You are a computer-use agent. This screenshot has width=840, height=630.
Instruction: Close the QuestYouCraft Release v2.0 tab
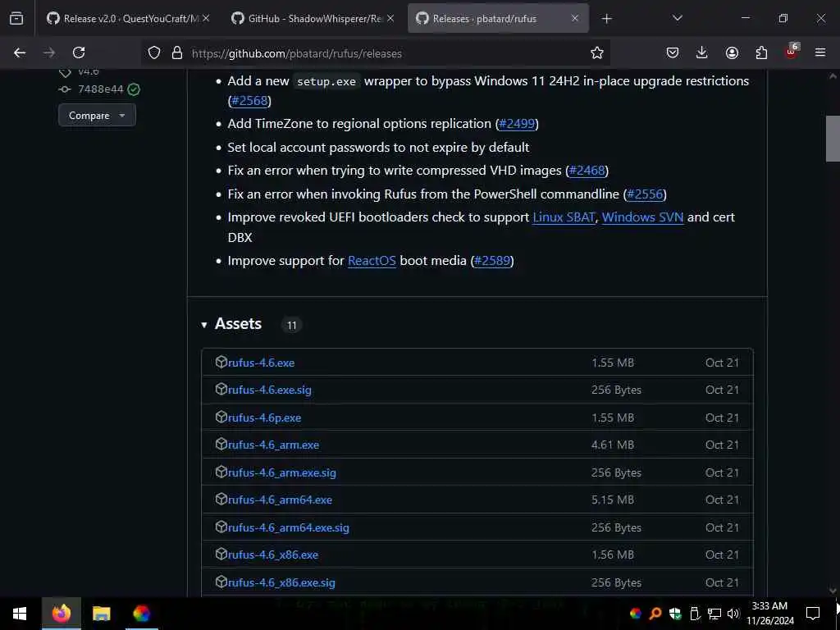(206, 18)
